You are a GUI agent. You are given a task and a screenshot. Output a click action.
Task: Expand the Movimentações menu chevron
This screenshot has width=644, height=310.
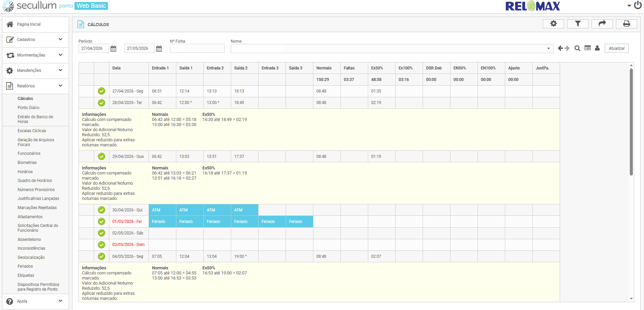coord(60,55)
